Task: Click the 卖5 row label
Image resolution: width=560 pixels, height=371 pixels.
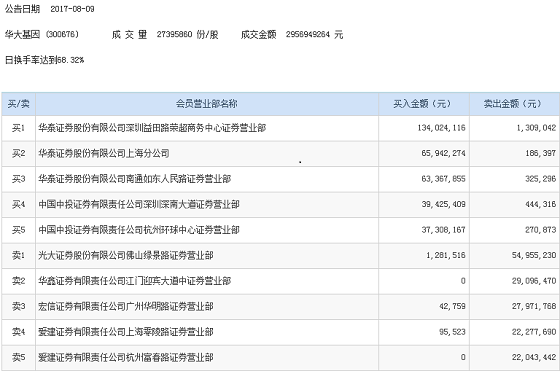Action: pos(19,357)
